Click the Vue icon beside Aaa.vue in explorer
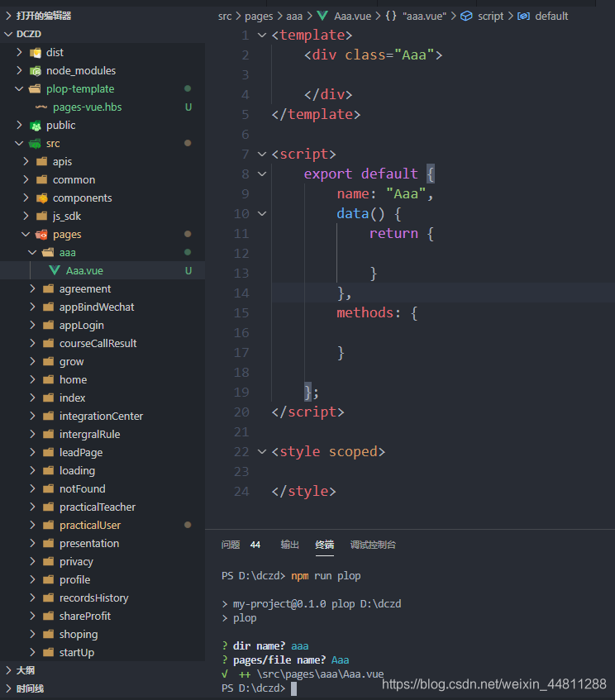The image size is (615, 700). tap(55, 270)
